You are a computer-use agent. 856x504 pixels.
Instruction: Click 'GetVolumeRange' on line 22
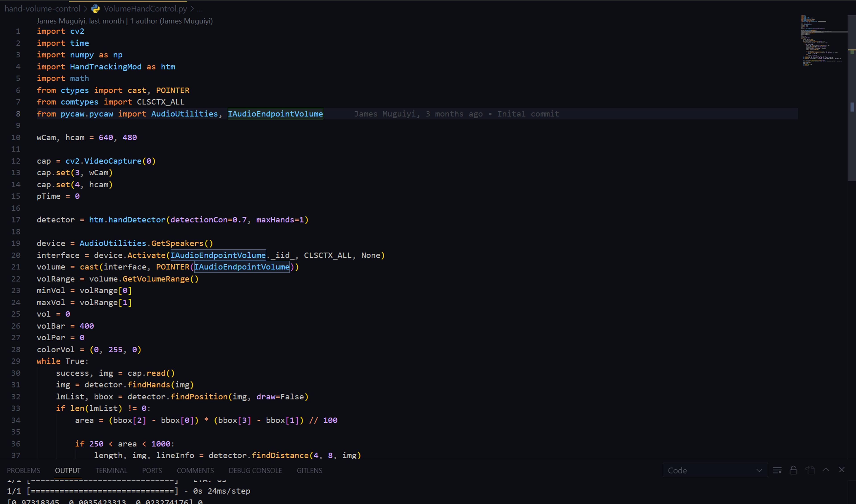click(x=156, y=279)
